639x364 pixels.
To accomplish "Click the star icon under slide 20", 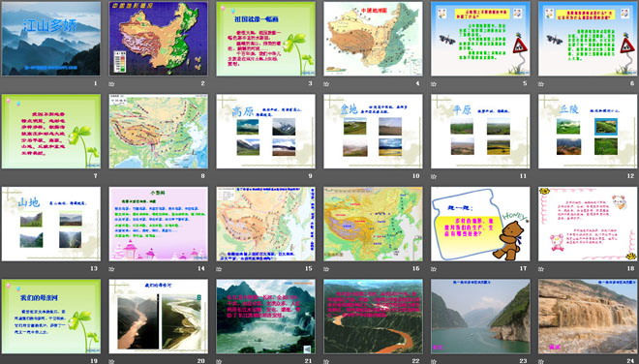I will [111, 361].
